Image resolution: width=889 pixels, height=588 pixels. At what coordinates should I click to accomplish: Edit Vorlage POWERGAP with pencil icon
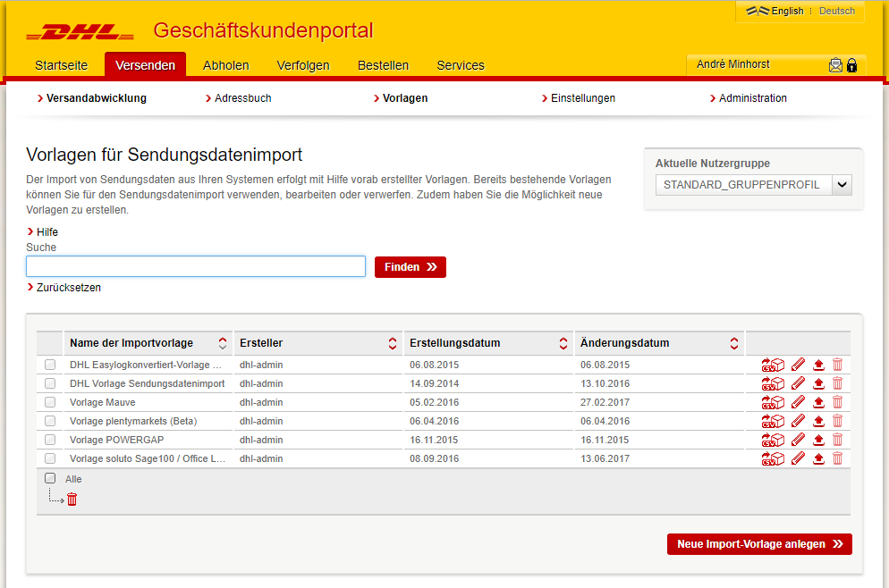point(799,440)
